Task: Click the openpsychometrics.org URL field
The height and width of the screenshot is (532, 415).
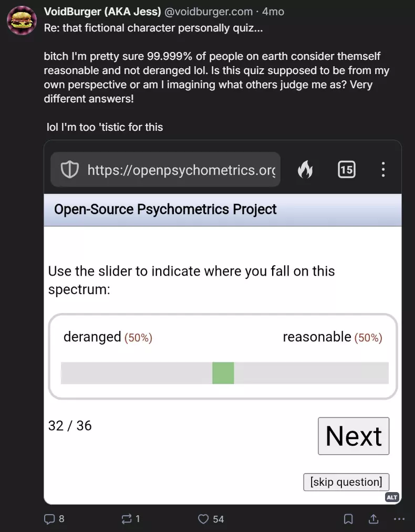Action: [165, 169]
